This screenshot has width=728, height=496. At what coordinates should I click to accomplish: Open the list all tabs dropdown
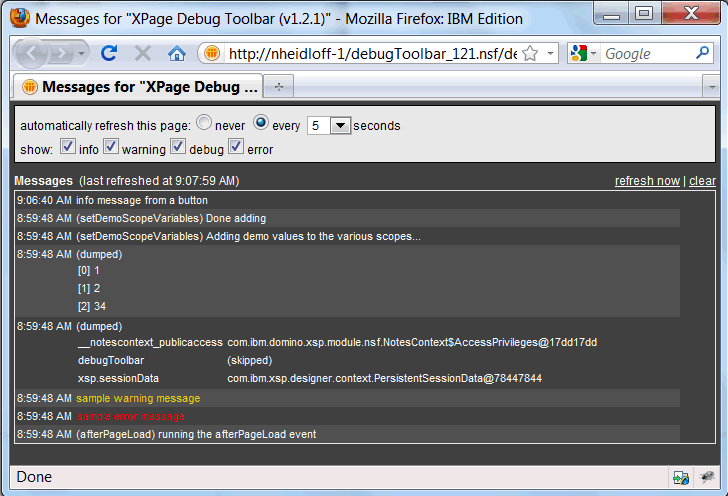click(x=712, y=87)
